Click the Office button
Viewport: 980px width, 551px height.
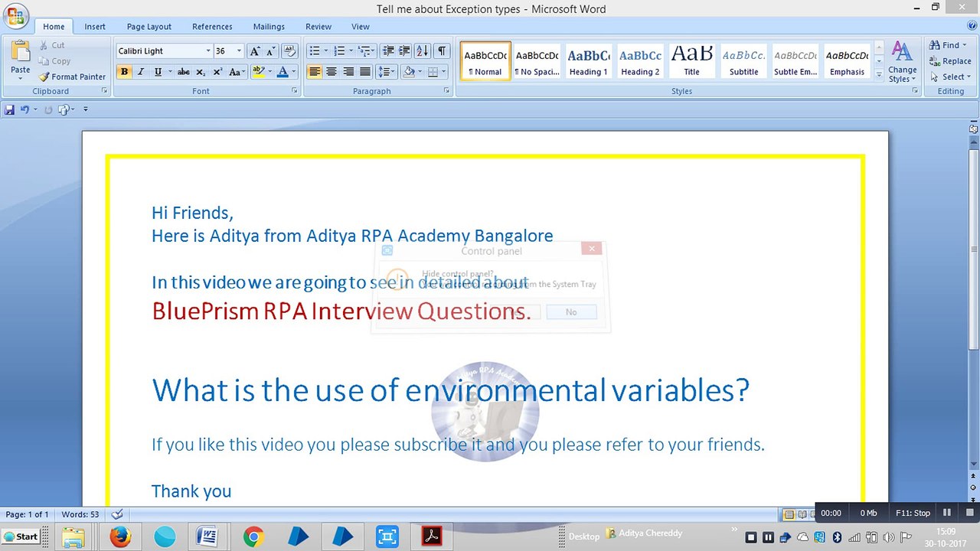click(x=15, y=15)
